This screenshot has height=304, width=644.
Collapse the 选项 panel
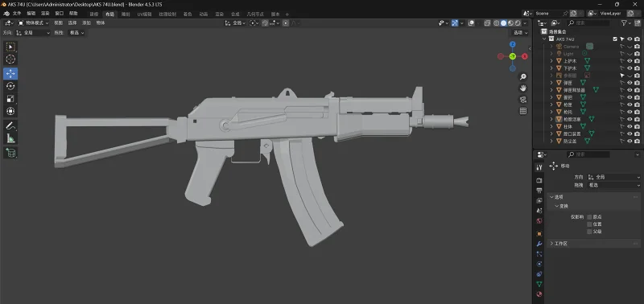point(551,197)
